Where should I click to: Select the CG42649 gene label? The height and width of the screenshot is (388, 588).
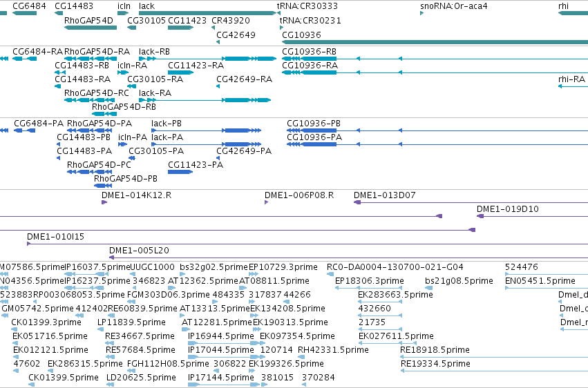click(x=236, y=35)
